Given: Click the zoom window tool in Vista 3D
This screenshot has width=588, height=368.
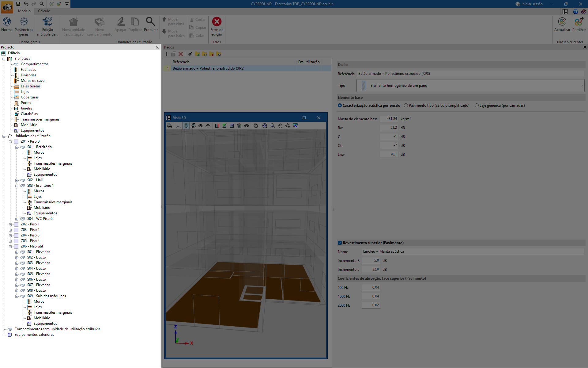Looking at the screenshot, I should (272, 126).
